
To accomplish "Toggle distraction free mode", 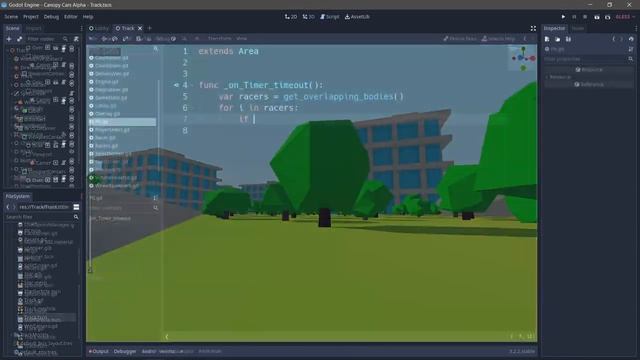I will coord(533,28).
